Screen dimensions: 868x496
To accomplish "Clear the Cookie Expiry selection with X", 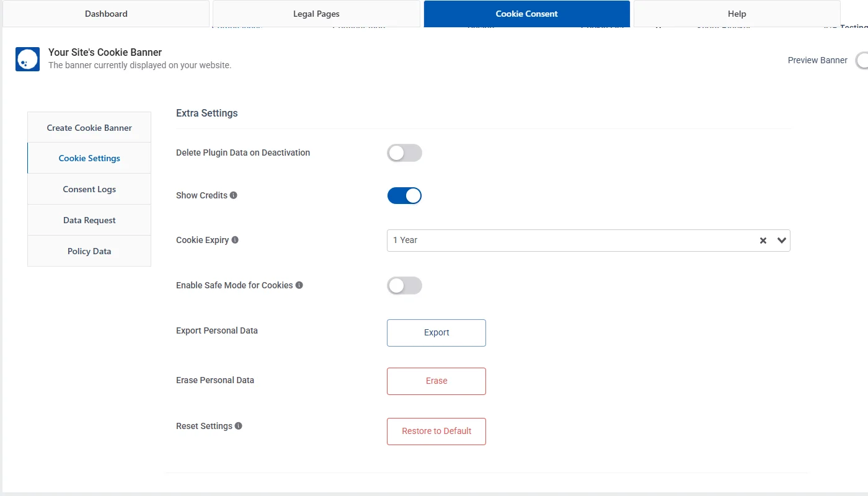I will 763,241.
